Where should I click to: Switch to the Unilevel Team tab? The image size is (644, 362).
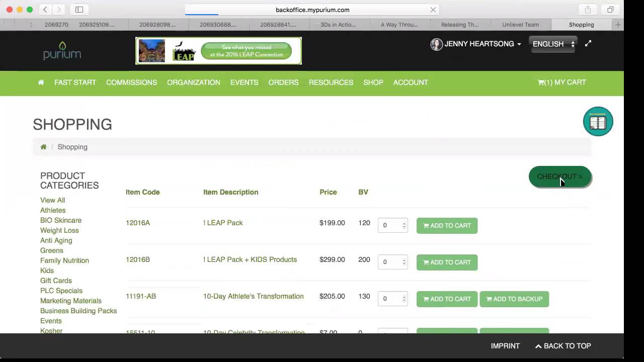(520, 25)
